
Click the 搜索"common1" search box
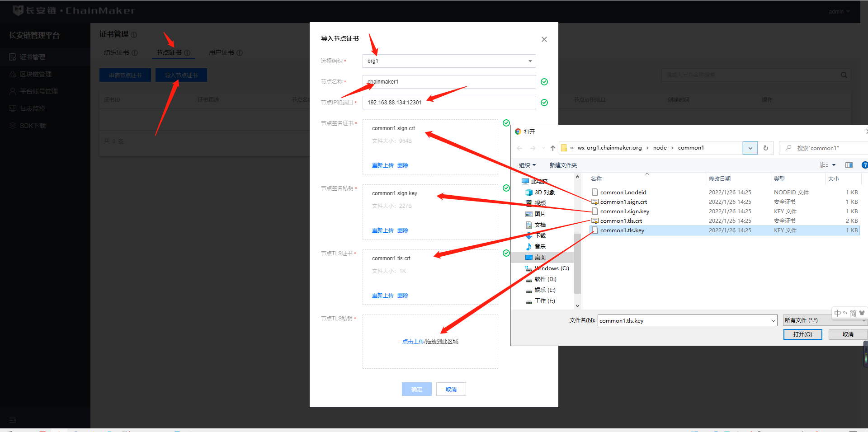point(824,148)
